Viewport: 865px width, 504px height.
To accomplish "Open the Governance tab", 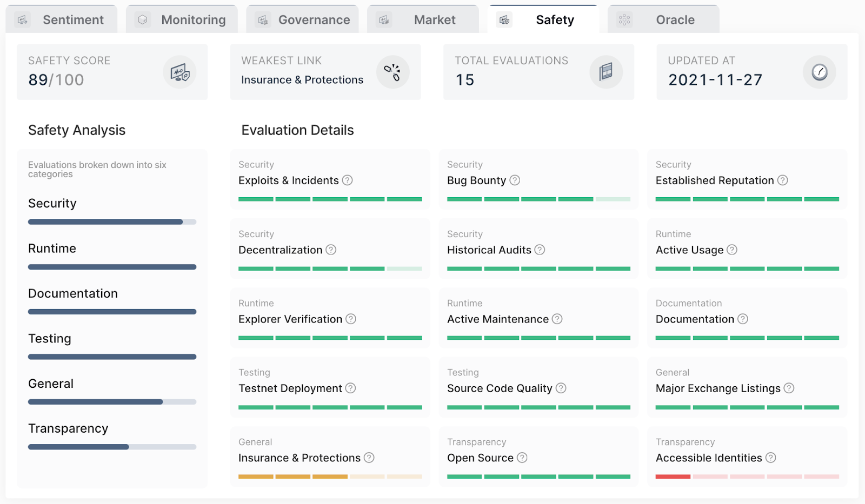I will click(303, 20).
